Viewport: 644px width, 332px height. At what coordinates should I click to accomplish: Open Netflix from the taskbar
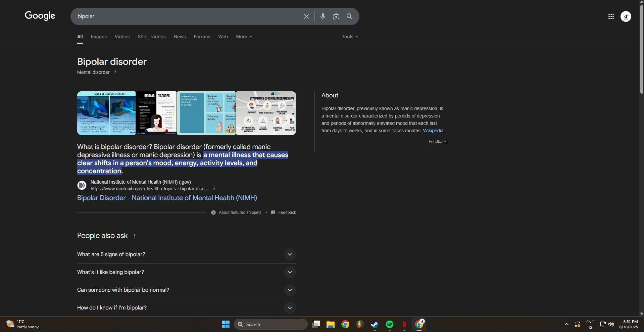click(x=404, y=324)
